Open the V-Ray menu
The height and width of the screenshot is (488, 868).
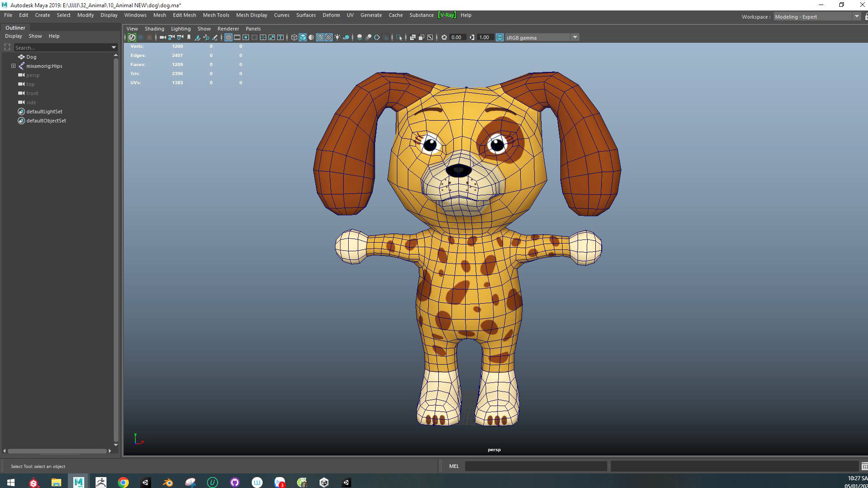447,15
